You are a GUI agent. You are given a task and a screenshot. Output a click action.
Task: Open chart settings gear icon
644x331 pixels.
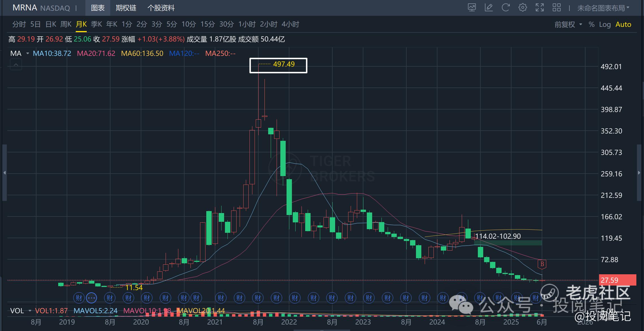(523, 8)
